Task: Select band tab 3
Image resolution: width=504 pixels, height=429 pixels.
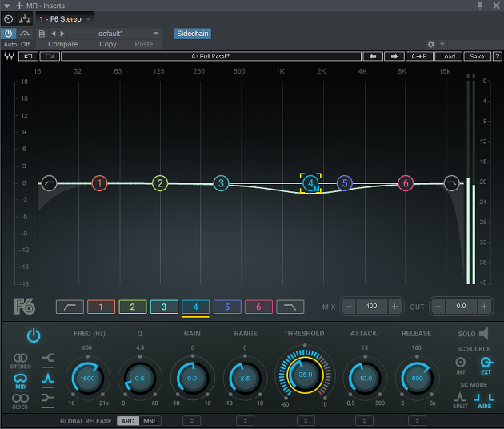Action: click(x=164, y=307)
